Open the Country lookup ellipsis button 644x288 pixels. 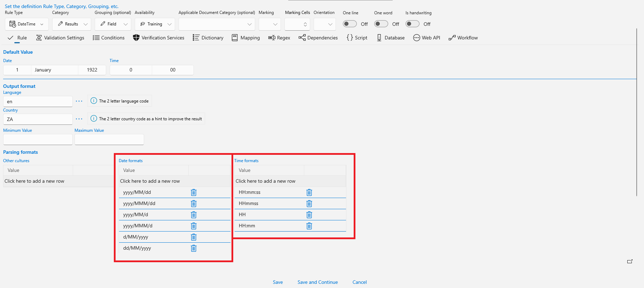[x=79, y=119]
